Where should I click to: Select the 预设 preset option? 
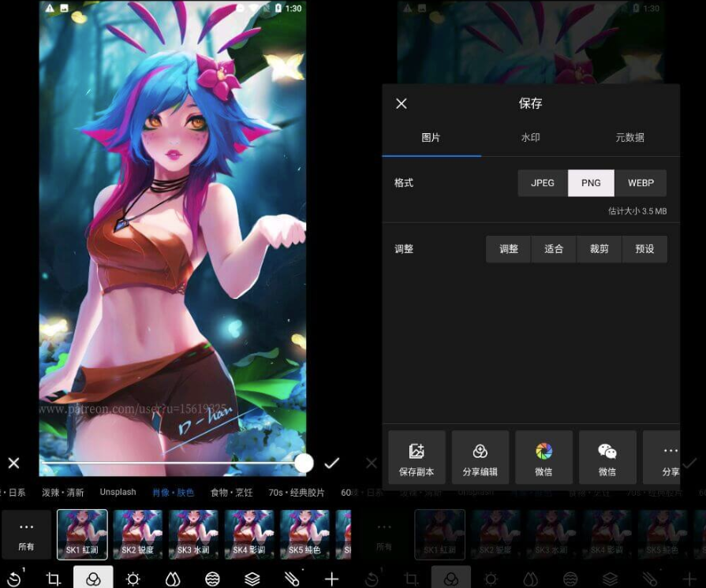coord(644,249)
